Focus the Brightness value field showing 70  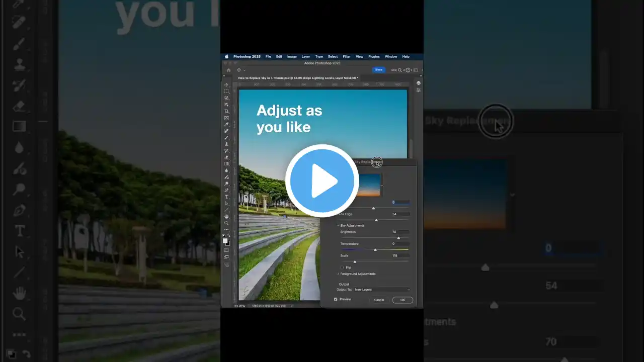tap(400, 232)
